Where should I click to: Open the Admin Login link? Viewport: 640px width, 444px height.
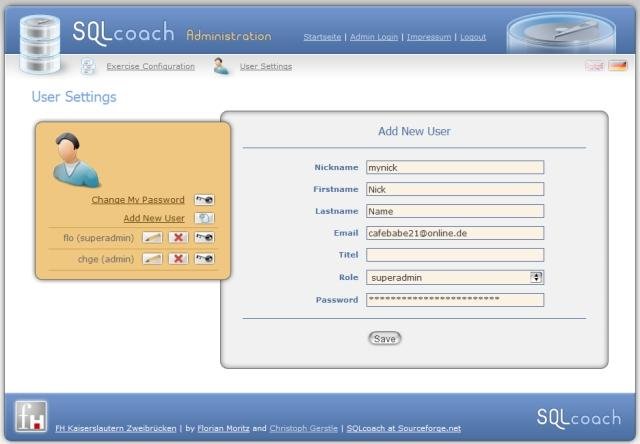point(373,37)
